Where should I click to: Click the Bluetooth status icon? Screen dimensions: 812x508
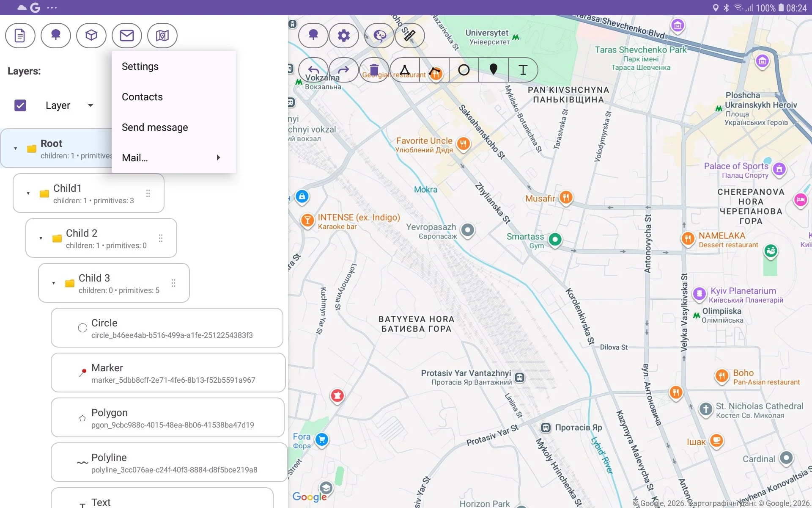point(727,8)
